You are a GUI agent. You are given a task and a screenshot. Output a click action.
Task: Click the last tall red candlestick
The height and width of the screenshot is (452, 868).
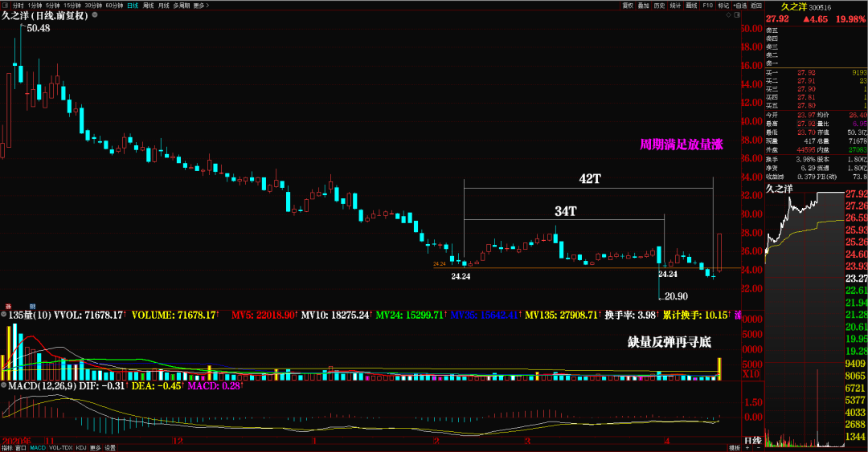pyautogui.click(x=719, y=252)
